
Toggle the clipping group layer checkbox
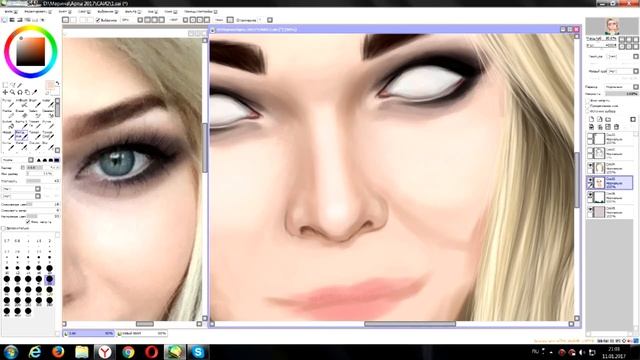(588, 106)
